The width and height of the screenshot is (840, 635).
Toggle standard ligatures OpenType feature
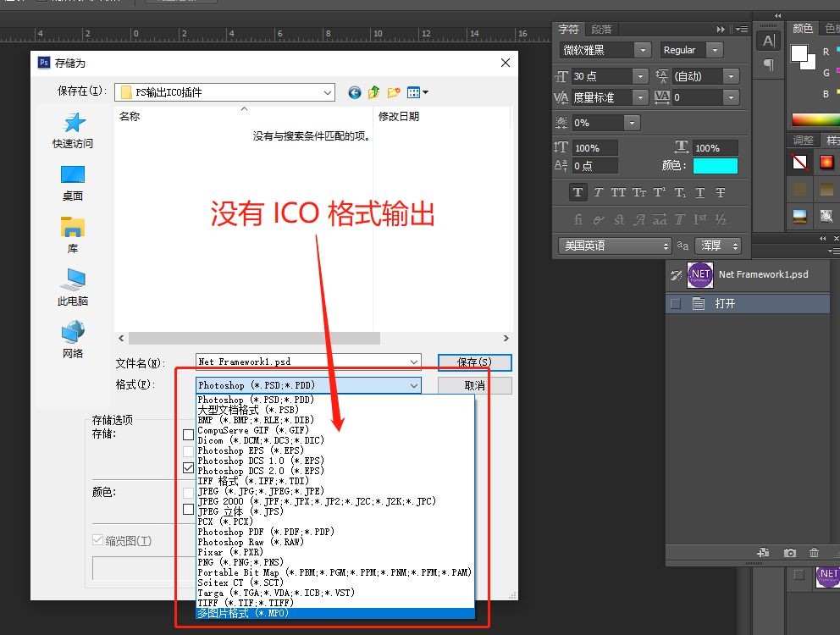pos(578,219)
